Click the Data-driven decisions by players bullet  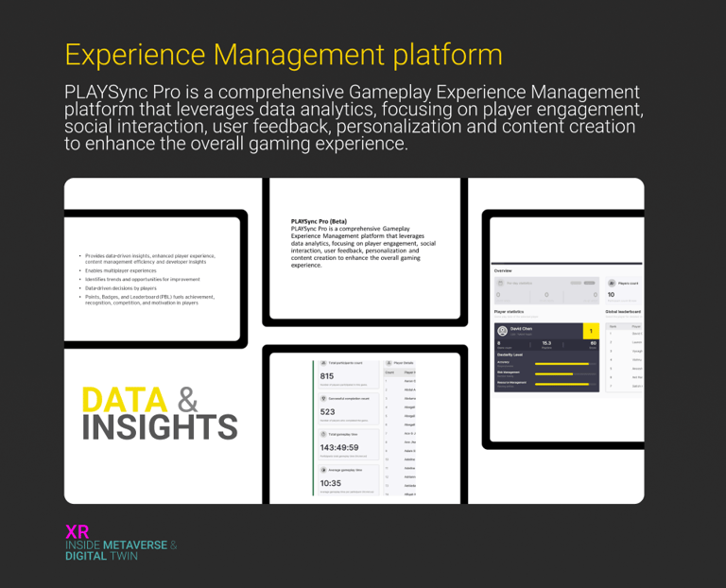[120, 288]
